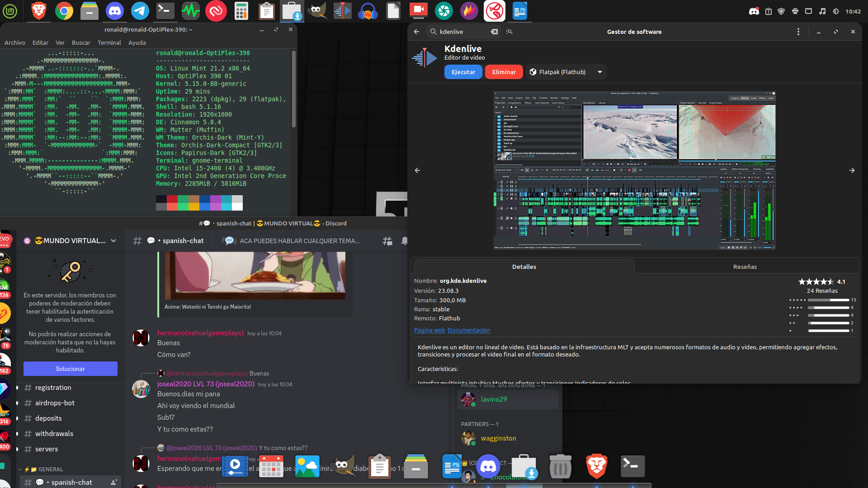Go back in Gestor de software
Image resolution: width=868 pixels, height=488 pixels.
(x=417, y=32)
